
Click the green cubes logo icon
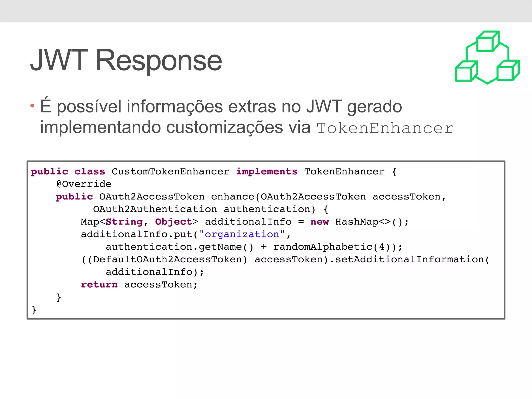coord(487,57)
